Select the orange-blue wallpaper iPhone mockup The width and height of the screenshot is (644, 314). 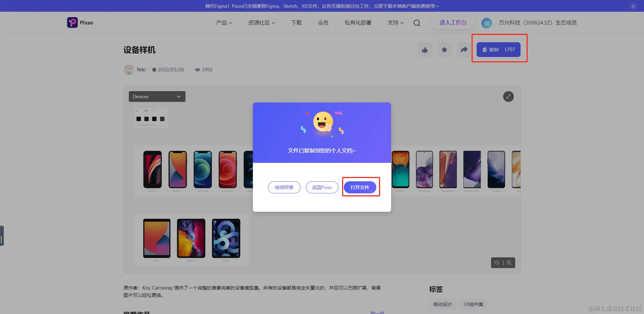(x=178, y=170)
